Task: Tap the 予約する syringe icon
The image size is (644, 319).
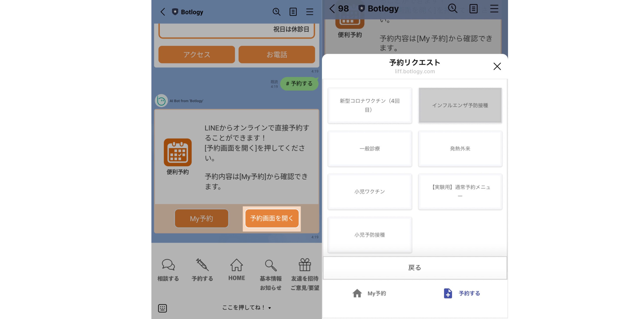Action: (202, 265)
